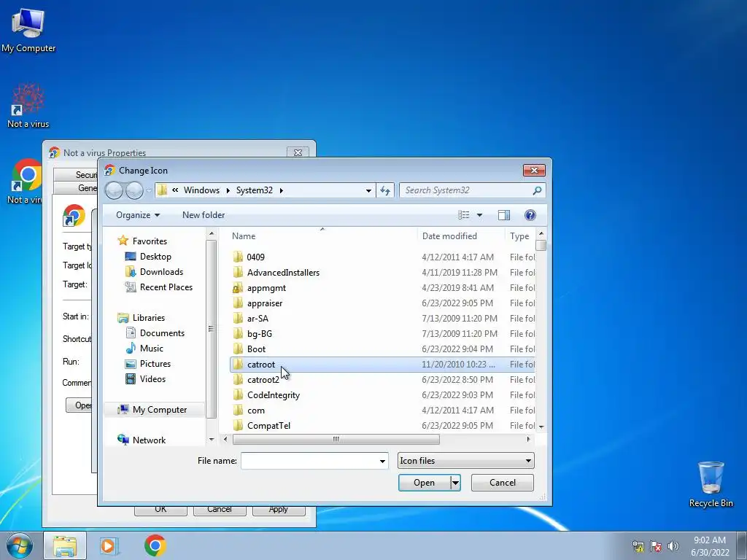Click the Open button split arrow
Image resolution: width=747 pixels, height=560 pixels.
tap(455, 483)
